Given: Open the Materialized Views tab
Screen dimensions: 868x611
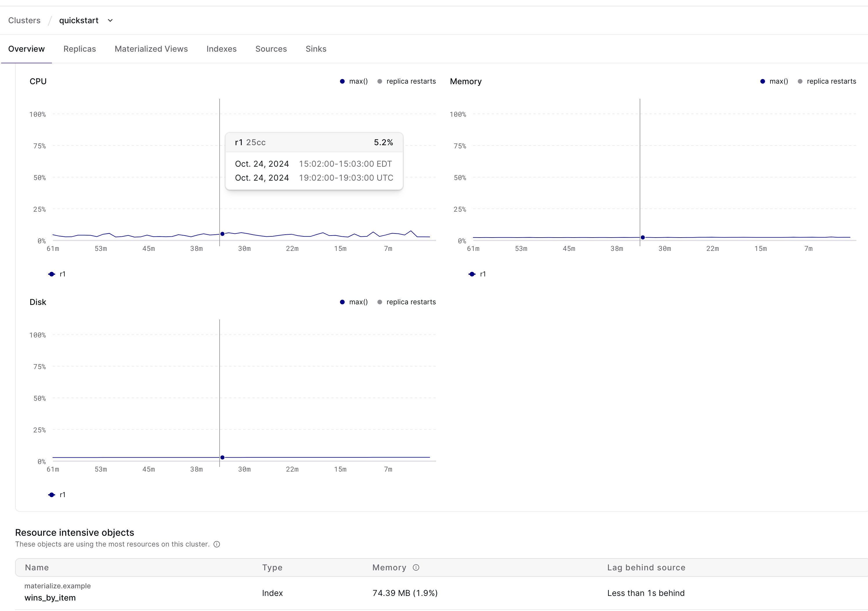Looking at the screenshot, I should [x=151, y=49].
